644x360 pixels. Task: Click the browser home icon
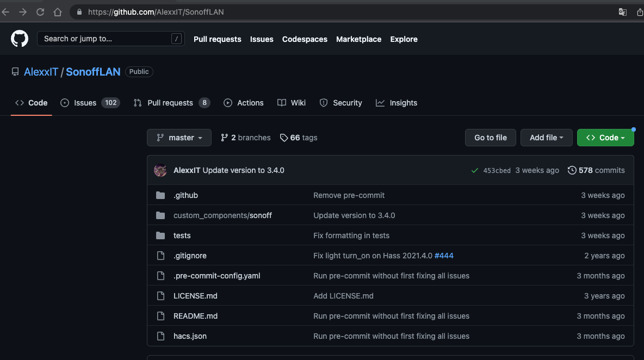(x=58, y=13)
